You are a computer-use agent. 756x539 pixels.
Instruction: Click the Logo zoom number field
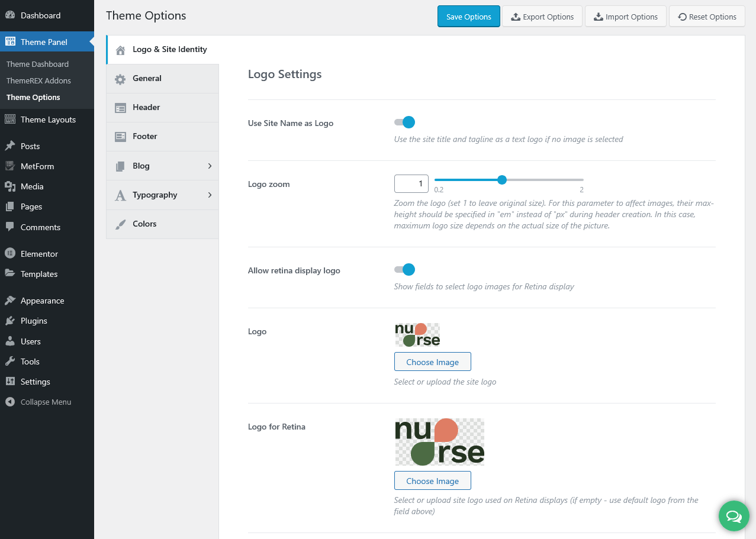click(x=411, y=183)
